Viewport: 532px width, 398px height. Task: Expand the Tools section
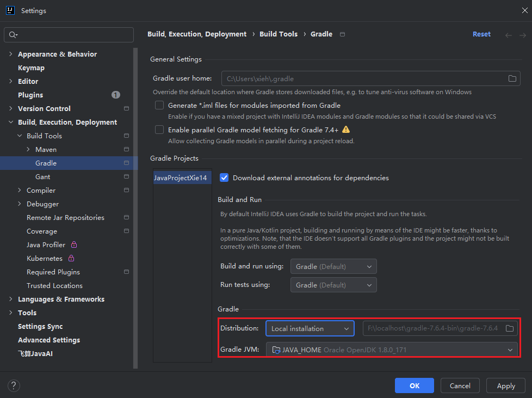pyautogui.click(x=10, y=313)
